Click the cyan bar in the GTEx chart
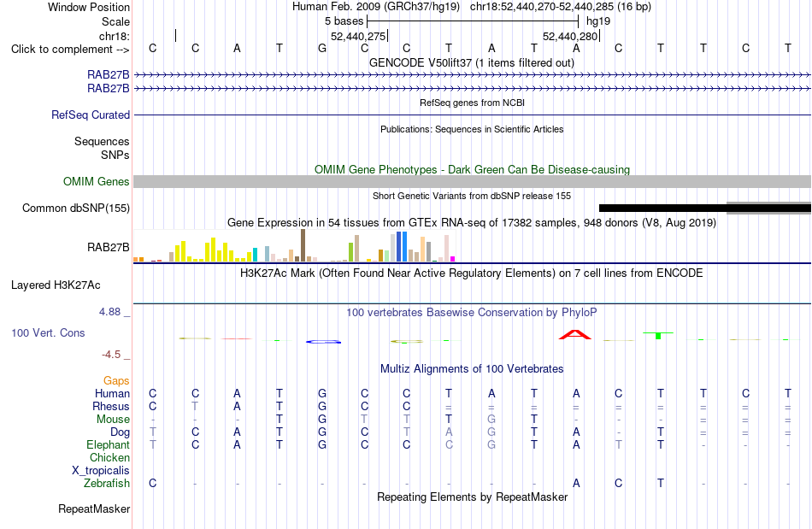The width and height of the screenshot is (812, 529). pyautogui.click(x=256, y=255)
